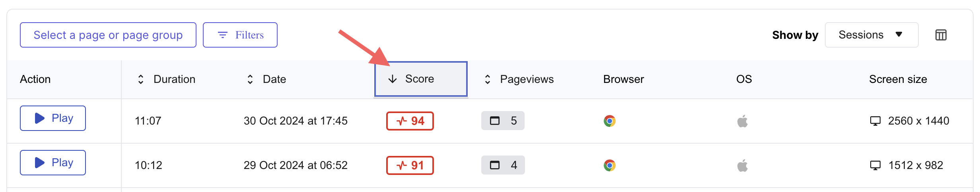Open the Filters button
Image resolution: width=980 pixels, height=192 pixels.
pyautogui.click(x=240, y=35)
